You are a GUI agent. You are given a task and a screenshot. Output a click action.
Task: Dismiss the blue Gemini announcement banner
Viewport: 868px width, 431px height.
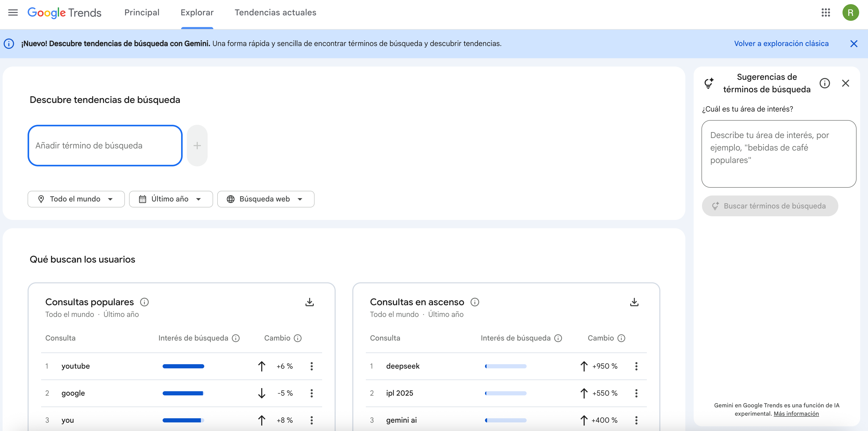coord(853,44)
